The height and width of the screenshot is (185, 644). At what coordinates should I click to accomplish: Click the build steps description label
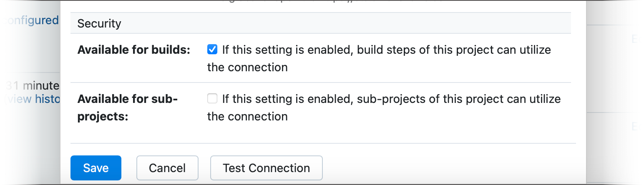tap(386, 50)
